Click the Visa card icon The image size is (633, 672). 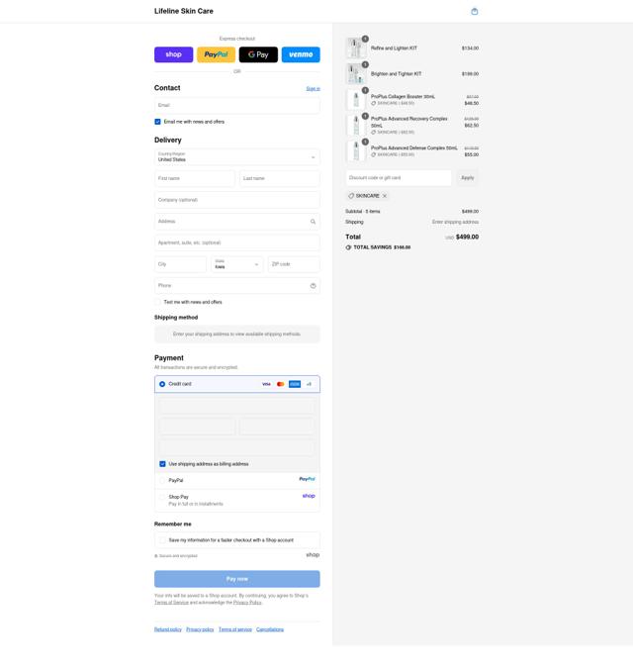[266, 384]
